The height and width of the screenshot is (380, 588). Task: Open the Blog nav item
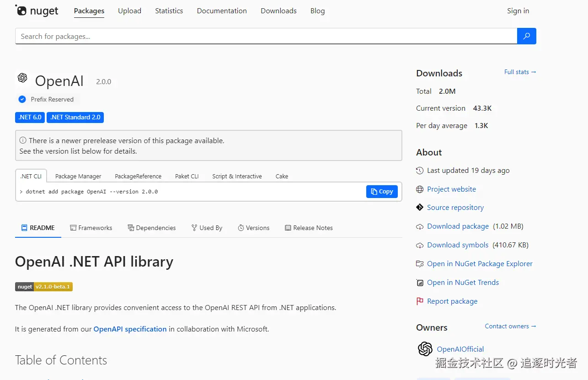[317, 11]
